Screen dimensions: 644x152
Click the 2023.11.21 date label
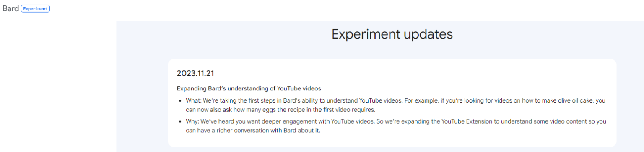pos(195,73)
